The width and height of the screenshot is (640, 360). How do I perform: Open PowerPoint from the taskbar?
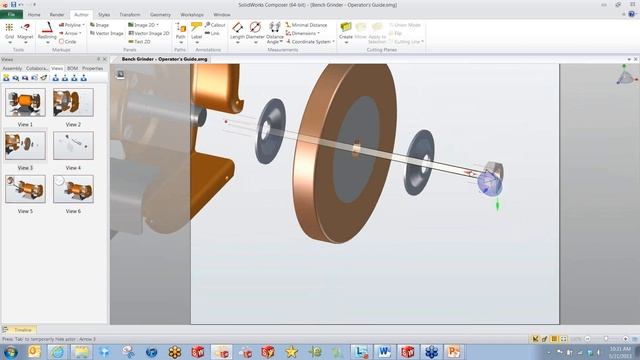click(x=454, y=352)
